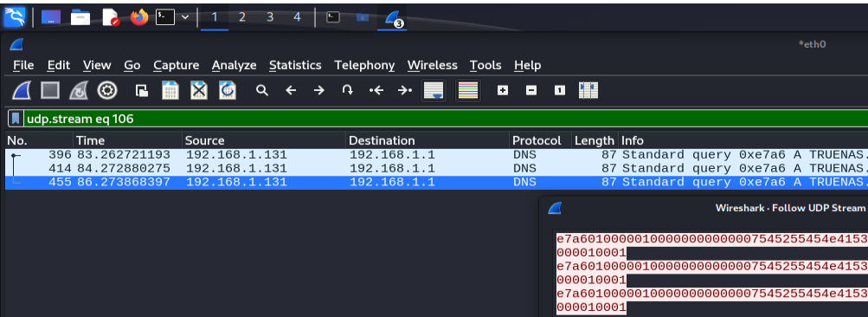
Task: Sort by the Source column header
Action: coord(263,141)
